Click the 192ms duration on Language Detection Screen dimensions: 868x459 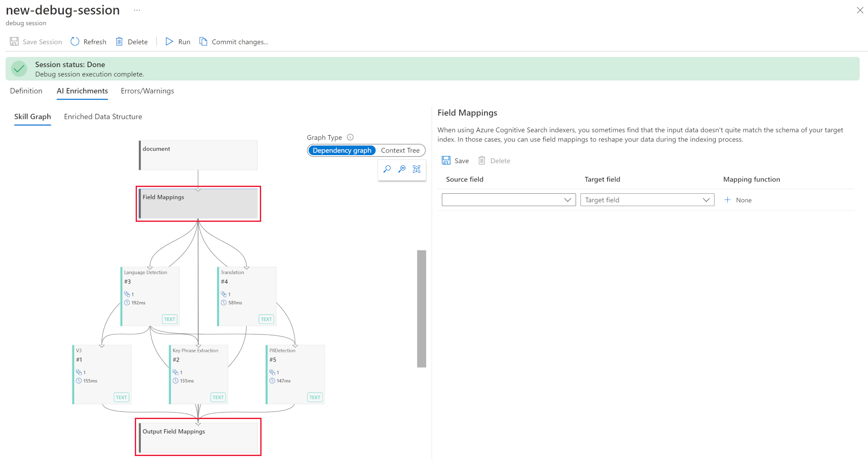tap(138, 303)
